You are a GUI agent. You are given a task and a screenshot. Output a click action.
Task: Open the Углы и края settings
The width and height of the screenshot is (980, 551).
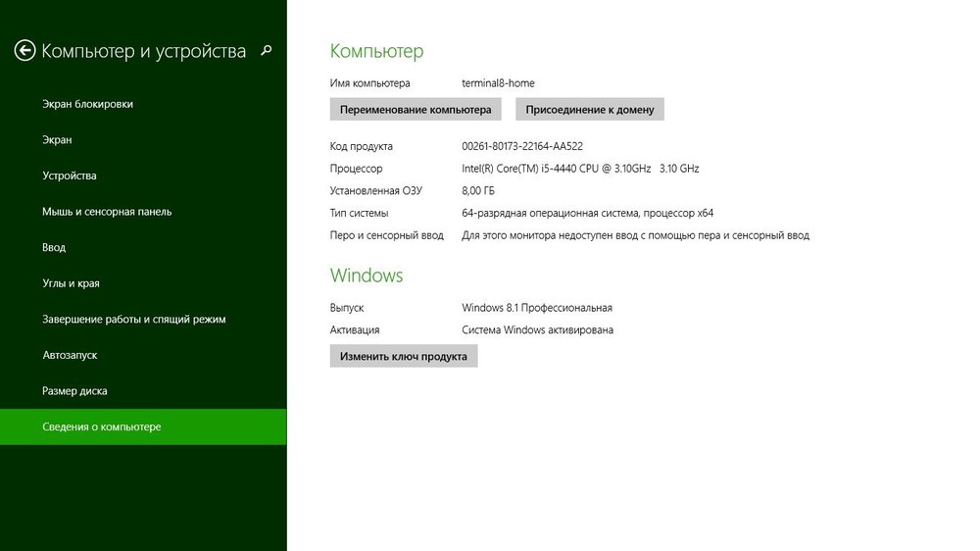point(71,283)
